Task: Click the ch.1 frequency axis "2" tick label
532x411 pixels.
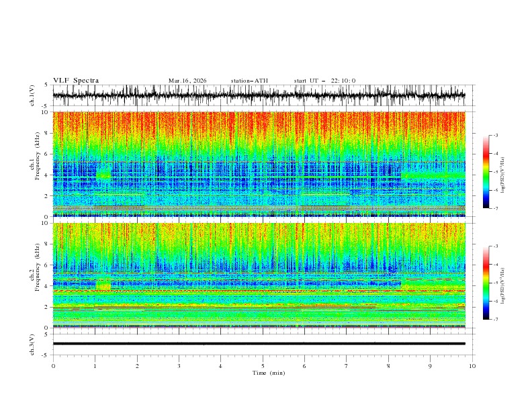Action: pos(46,195)
